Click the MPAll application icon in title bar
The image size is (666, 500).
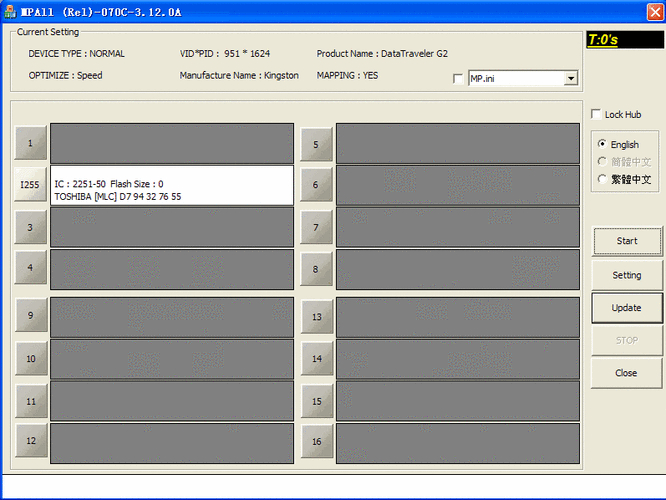tap(10, 11)
